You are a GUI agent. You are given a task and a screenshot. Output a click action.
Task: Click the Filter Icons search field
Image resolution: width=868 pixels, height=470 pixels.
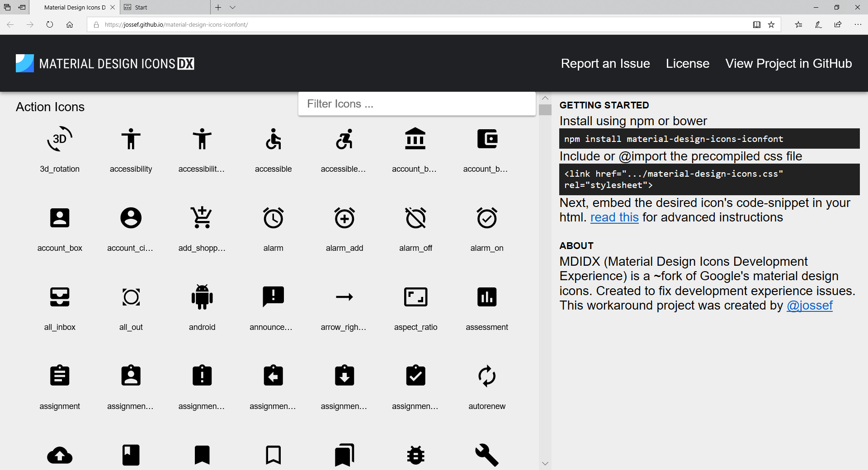(416, 104)
